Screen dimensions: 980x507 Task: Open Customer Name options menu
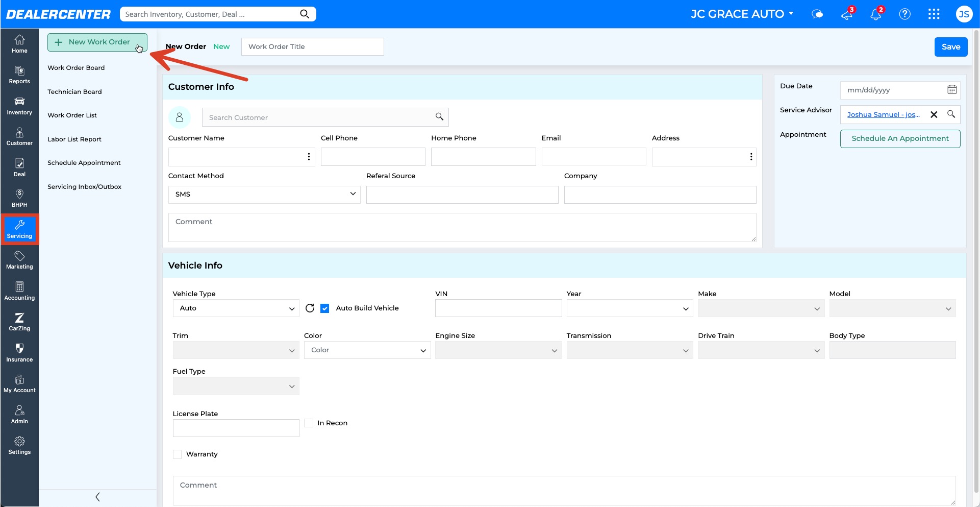tap(309, 157)
